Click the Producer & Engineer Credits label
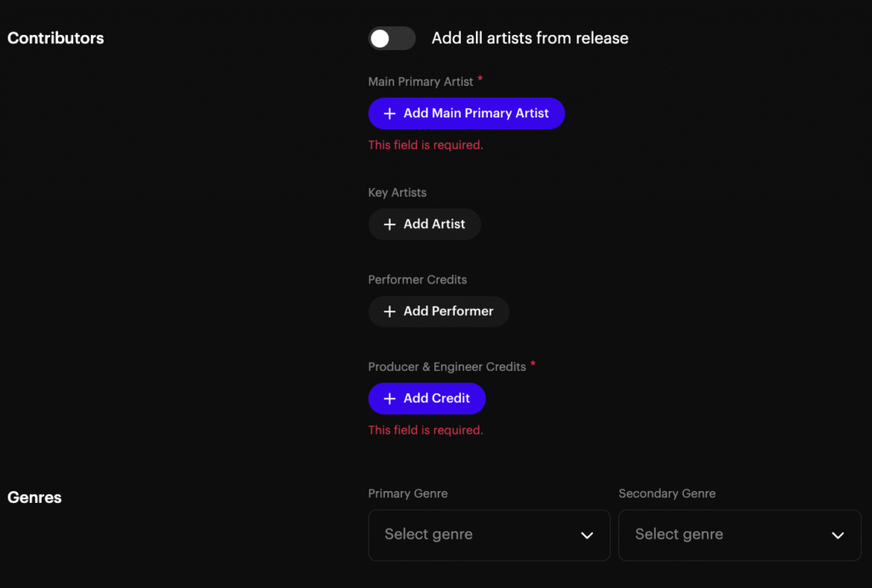Viewport: 872px width, 588px height. [x=446, y=367]
